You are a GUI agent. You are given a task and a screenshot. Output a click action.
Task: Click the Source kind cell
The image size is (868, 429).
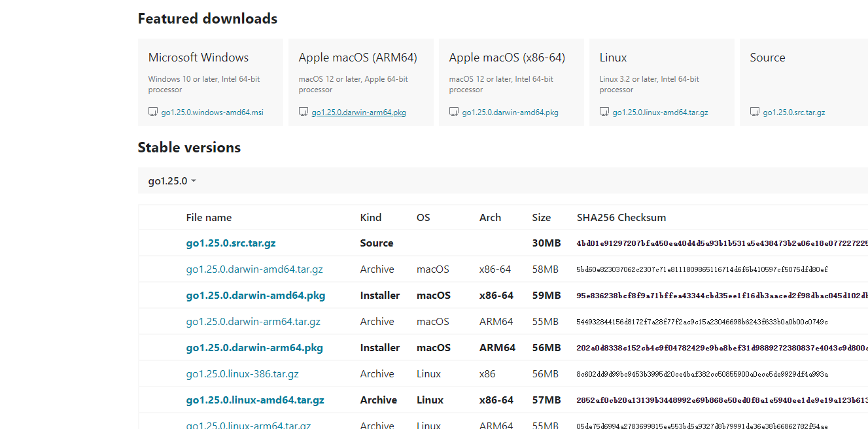(377, 243)
